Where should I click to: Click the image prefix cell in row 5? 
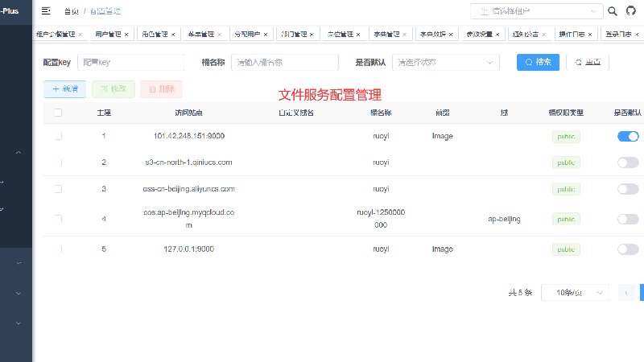point(442,249)
